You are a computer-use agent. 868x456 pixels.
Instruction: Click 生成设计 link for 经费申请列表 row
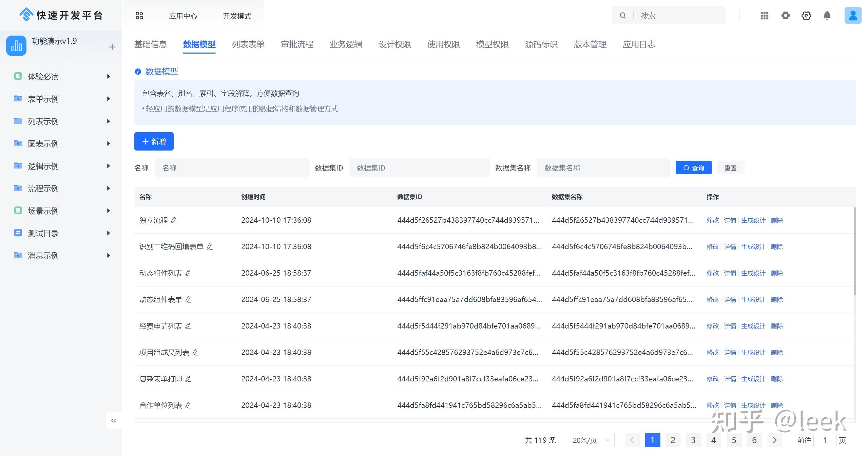[753, 326]
